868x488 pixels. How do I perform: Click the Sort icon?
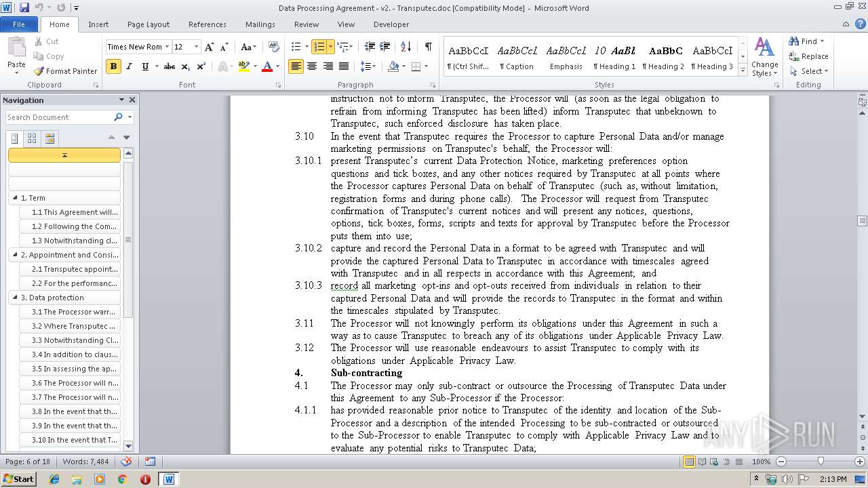[x=406, y=47]
